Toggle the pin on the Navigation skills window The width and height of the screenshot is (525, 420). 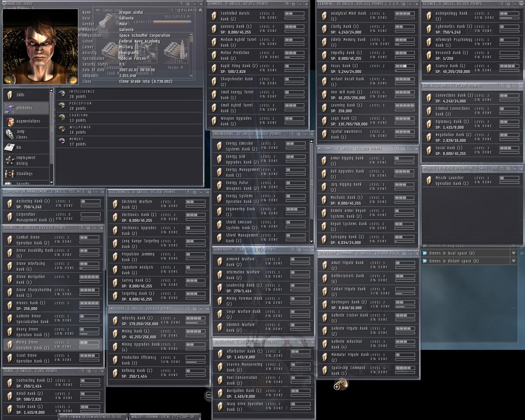click(299, 342)
